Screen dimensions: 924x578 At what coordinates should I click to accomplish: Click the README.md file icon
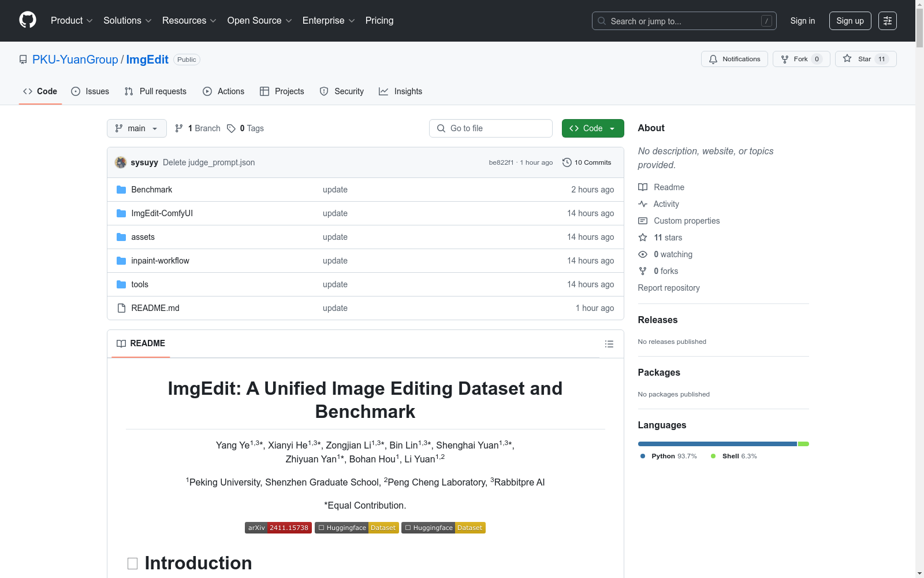click(x=121, y=308)
